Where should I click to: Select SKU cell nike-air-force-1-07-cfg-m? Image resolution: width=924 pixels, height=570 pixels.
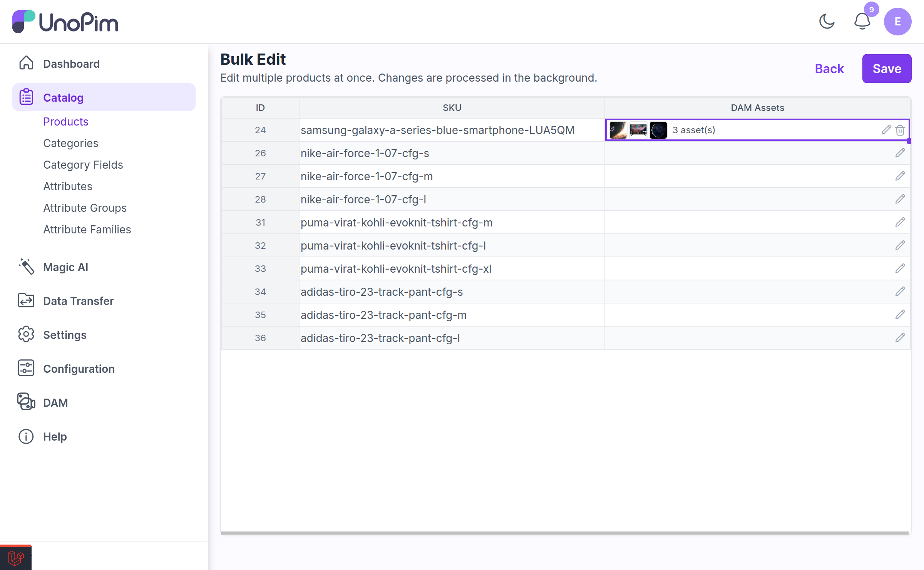pyautogui.click(x=452, y=176)
